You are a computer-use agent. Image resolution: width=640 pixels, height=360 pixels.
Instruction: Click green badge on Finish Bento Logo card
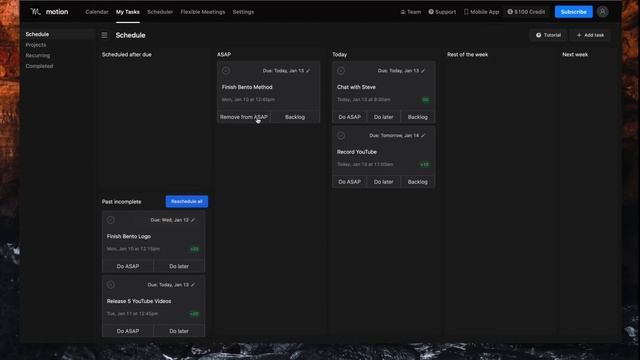[195, 249]
